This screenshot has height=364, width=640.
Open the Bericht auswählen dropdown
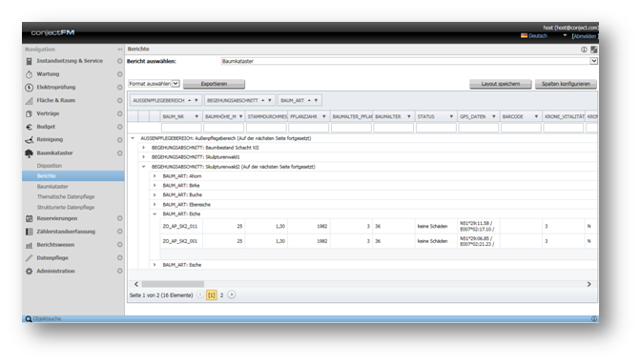(x=594, y=61)
